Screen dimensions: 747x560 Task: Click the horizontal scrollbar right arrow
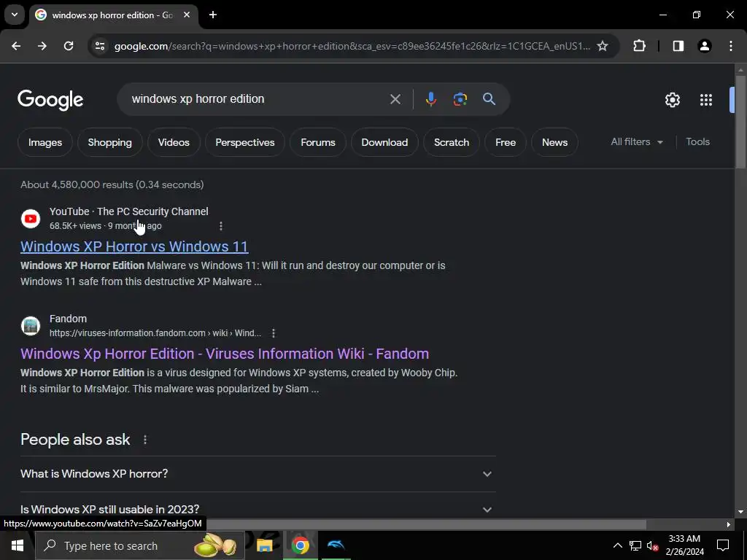tap(729, 524)
